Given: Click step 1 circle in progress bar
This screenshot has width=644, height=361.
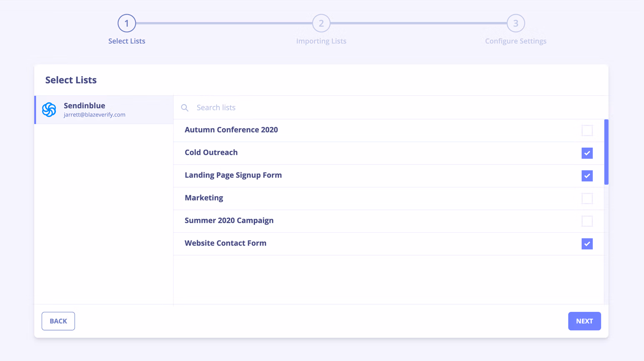Looking at the screenshot, I should pyautogui.click(x=127, y=23).
